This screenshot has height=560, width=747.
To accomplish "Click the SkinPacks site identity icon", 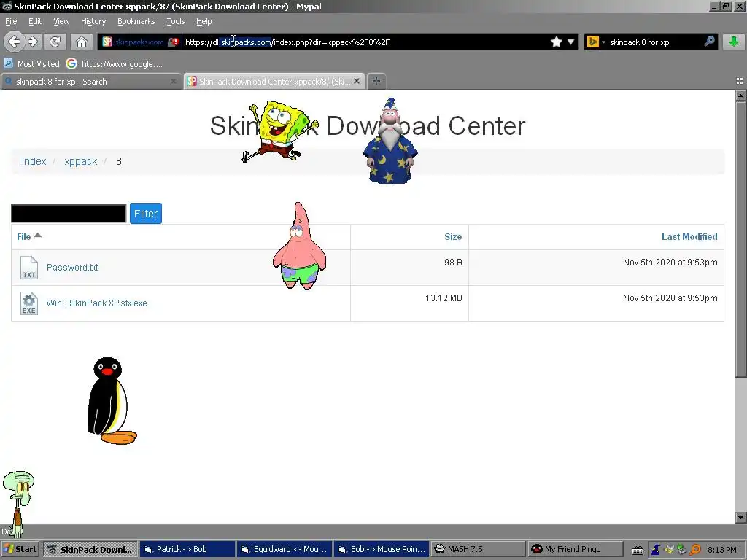I will [107, 42].
